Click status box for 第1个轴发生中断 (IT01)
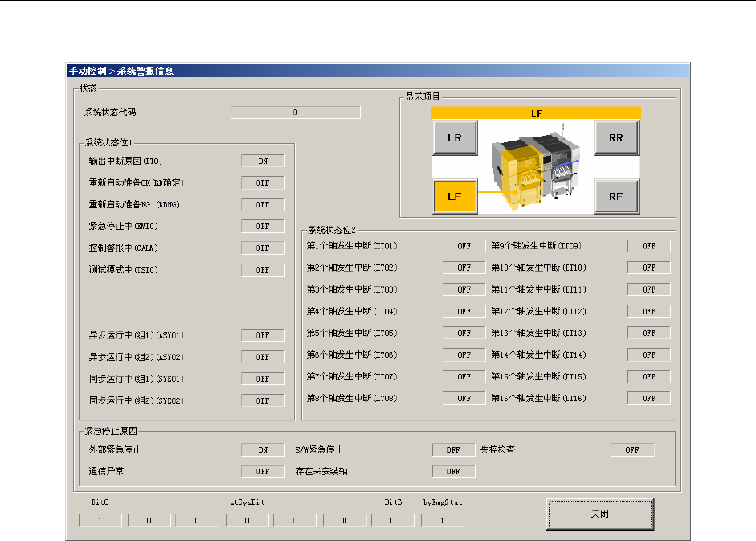 [464, 246]
